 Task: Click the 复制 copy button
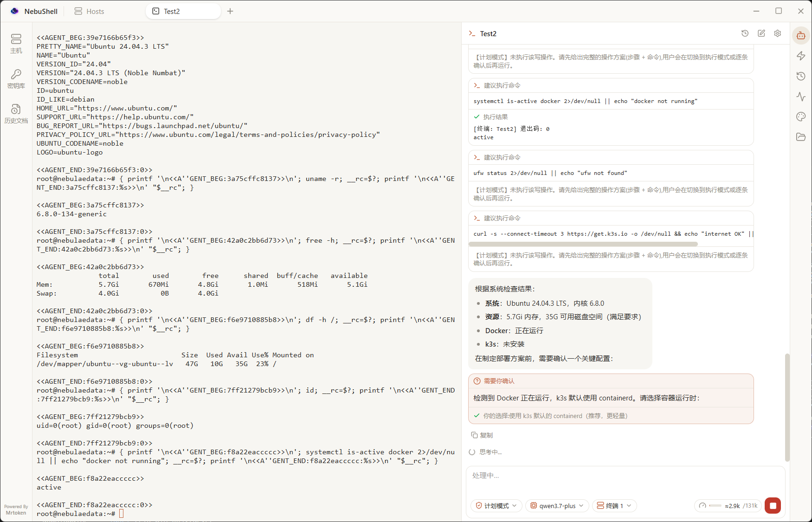[x=482, y=435]
